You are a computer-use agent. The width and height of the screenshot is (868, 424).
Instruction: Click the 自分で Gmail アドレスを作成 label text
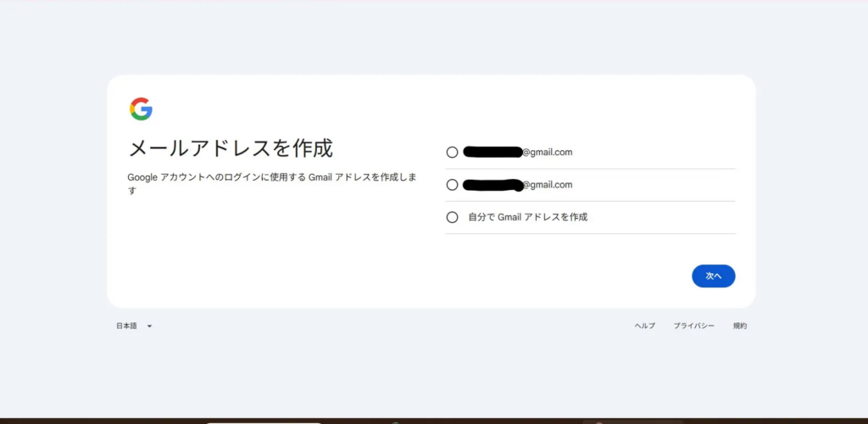tap(528, 217)
